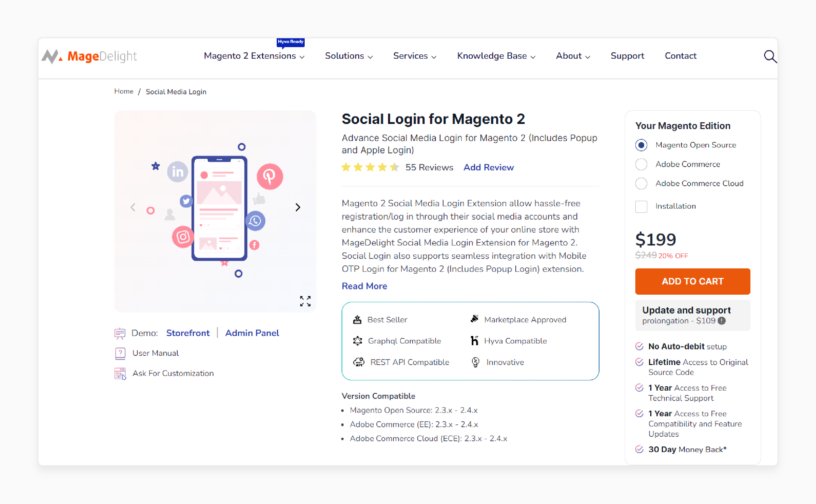Image resolution: width=816 pixels, height=504 pixels.
Task: Click the Lifetime Access checkmark icon
Action: (639, 362)
